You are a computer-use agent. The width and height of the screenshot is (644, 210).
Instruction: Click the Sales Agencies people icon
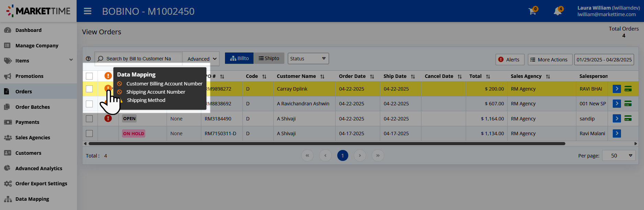click(8, 138)
